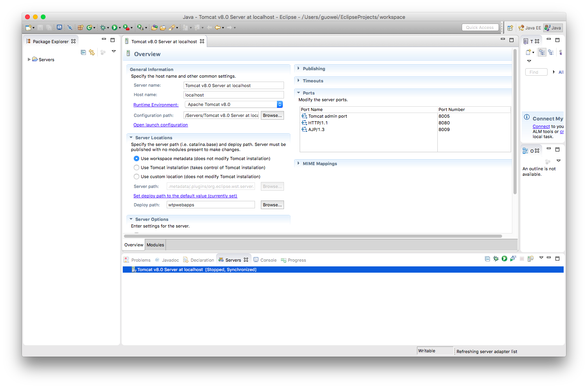
Task: Click the editor horizontal scrollbar
Action: click(313, 236)
